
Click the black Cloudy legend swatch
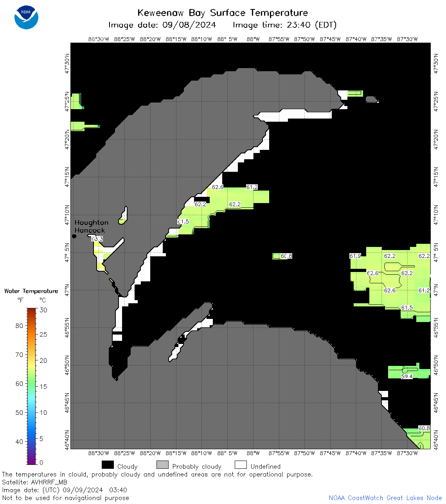[x=108, y=464]
